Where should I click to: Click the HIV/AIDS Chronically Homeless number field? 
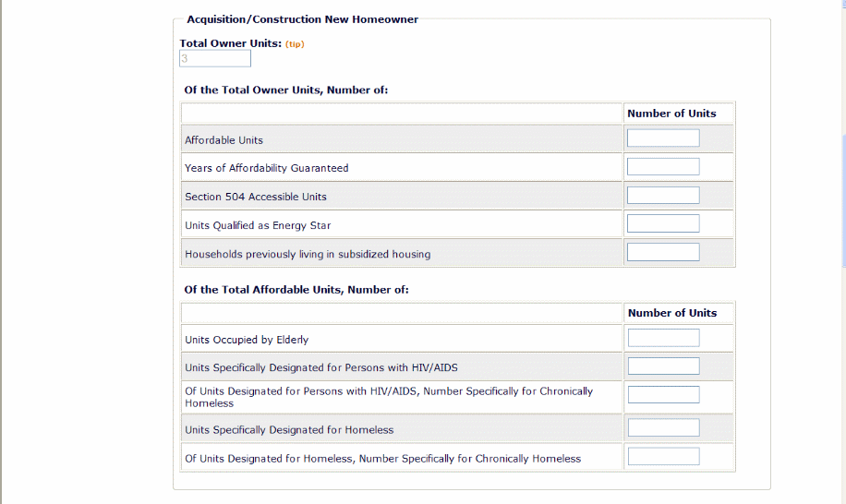[x=663, y=395]
